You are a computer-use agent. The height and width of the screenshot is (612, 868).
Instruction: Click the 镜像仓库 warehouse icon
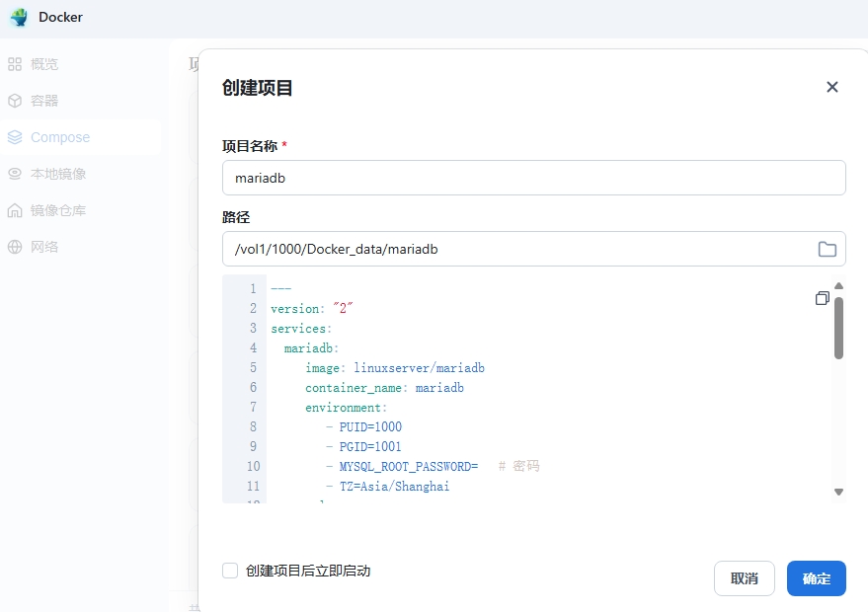tap(15, 210)
